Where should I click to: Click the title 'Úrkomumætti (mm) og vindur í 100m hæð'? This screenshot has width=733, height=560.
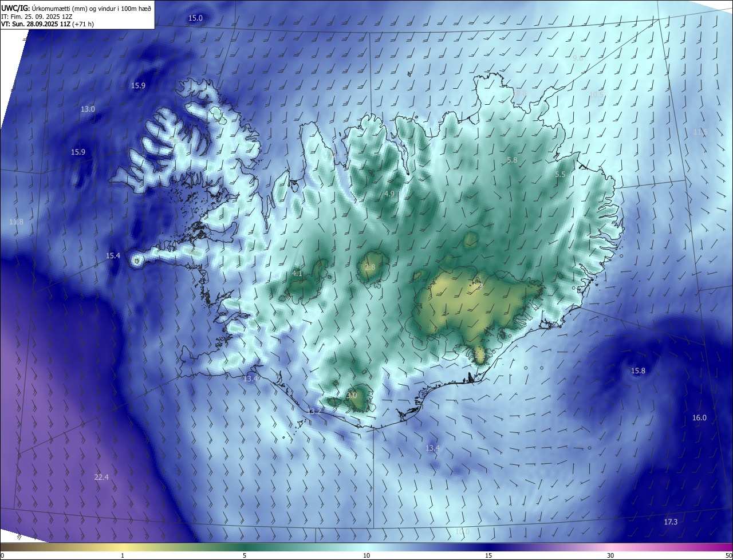[92, 9]
